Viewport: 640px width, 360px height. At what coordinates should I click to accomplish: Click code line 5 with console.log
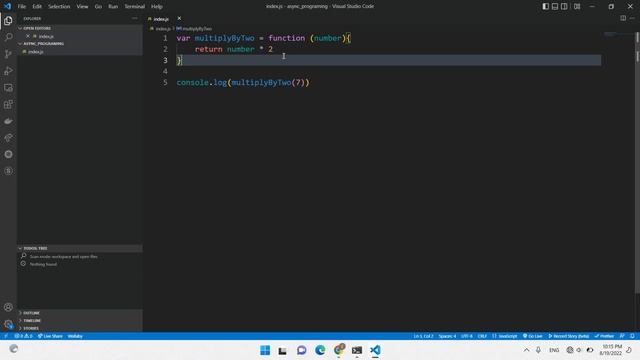243,82
